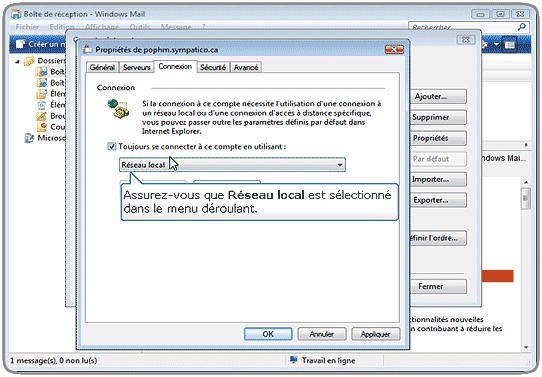Image resolution: width=542 pixels, height=377 pixels.
Task: Click Ajouter... in the accounts dialog
Action: [x=439, y=96]
